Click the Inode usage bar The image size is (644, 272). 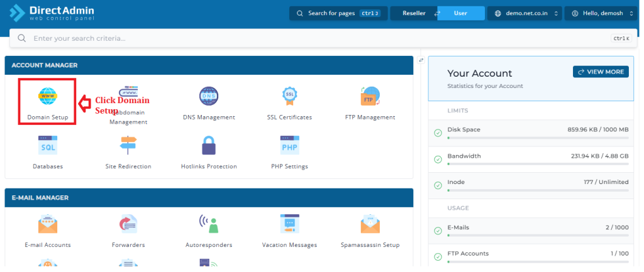point(538,190)
